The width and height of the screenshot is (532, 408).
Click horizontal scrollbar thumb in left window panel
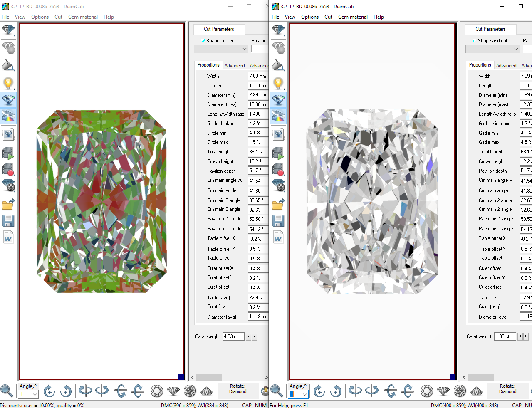click(x=209, y=377)
